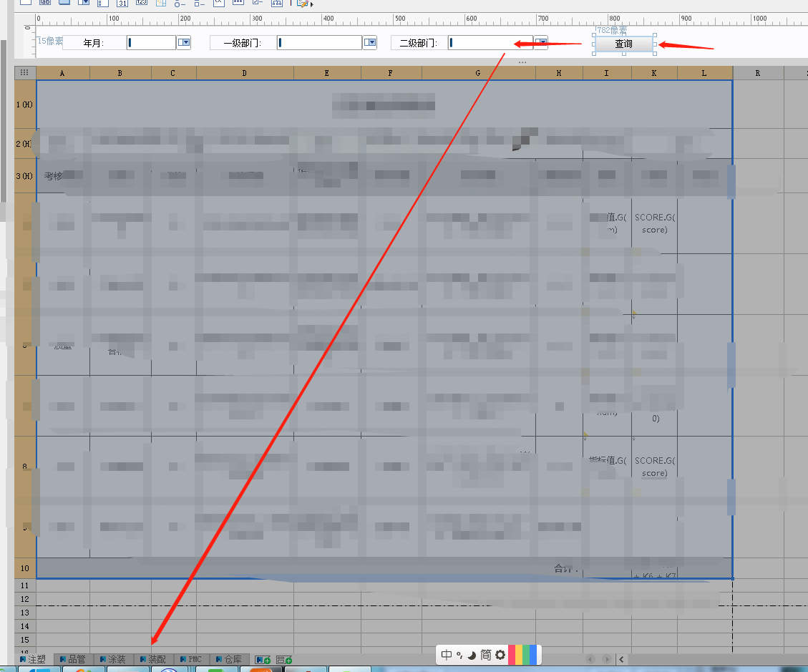Expand the 年月 dropdown arrow
Image resolution: width=808 pixels, height=672 pixels.
pos(184,42)
